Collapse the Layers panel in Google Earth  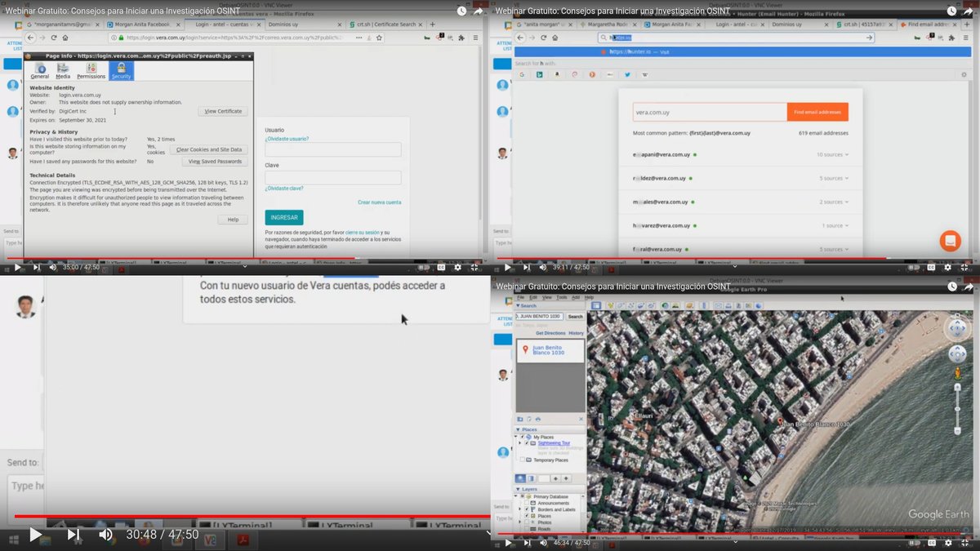[518, 489]
